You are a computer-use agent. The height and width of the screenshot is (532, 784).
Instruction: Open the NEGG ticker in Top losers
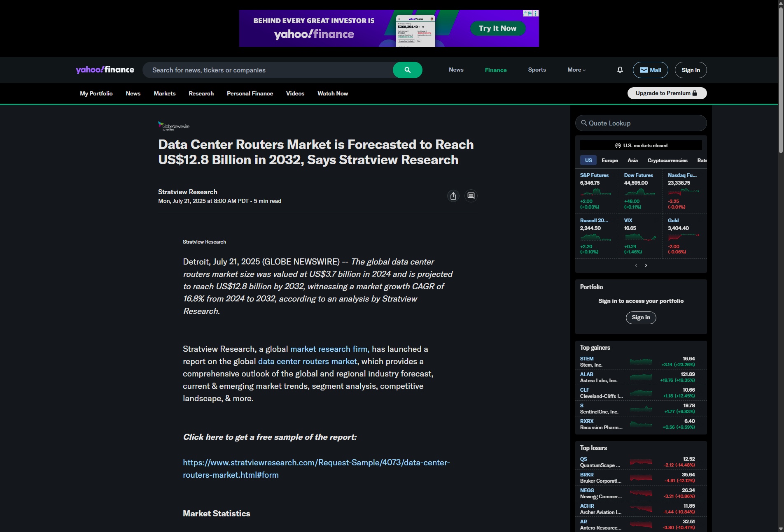(587, 490)
